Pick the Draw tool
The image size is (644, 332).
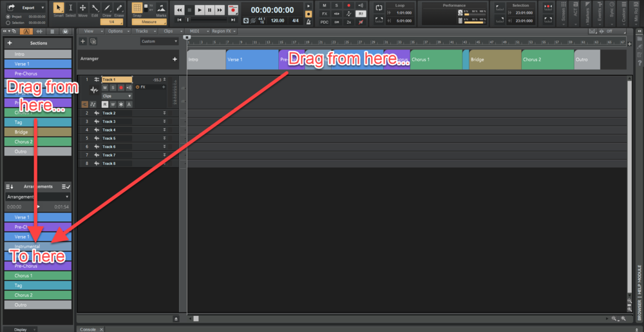[x=107, y=9]
